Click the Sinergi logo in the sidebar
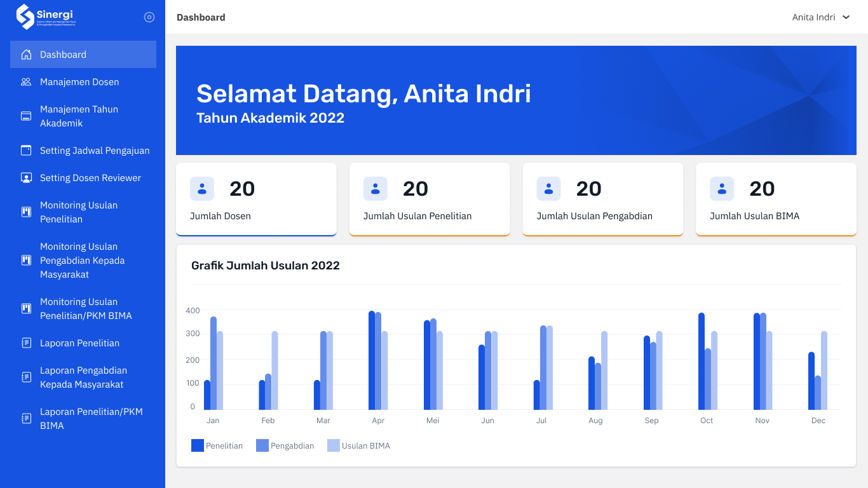This screenshot has width=868, height=488. pyautogui.click(x=46, y=17)
